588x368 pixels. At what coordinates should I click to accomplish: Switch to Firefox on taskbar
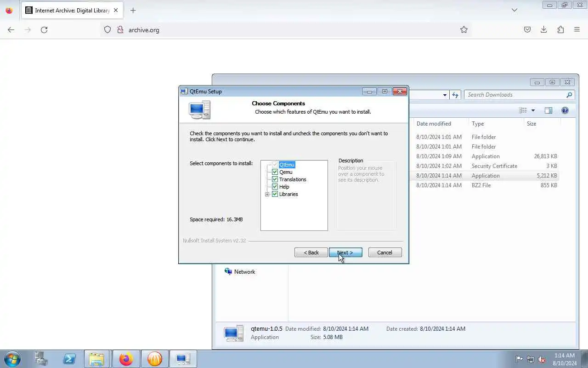[126, 359]
